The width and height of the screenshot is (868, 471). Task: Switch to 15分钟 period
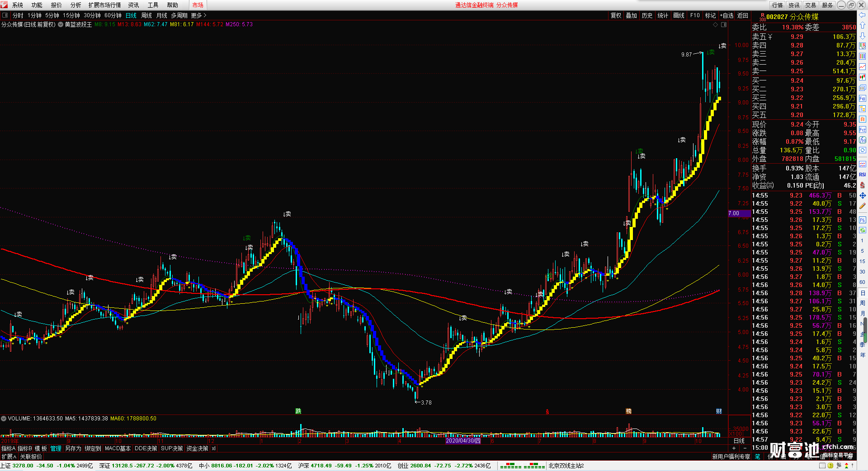click(71, 15)
